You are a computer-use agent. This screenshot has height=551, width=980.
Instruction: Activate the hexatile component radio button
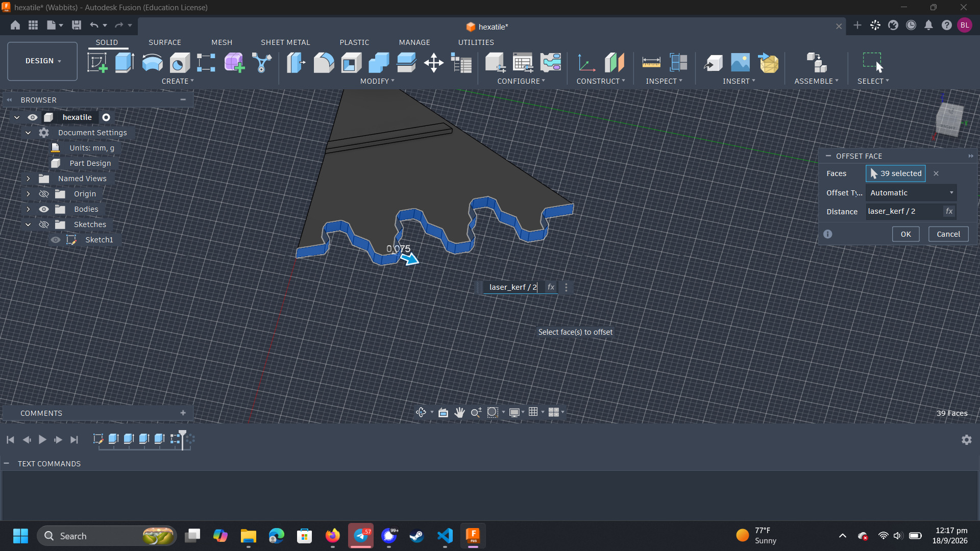(106, 117)
